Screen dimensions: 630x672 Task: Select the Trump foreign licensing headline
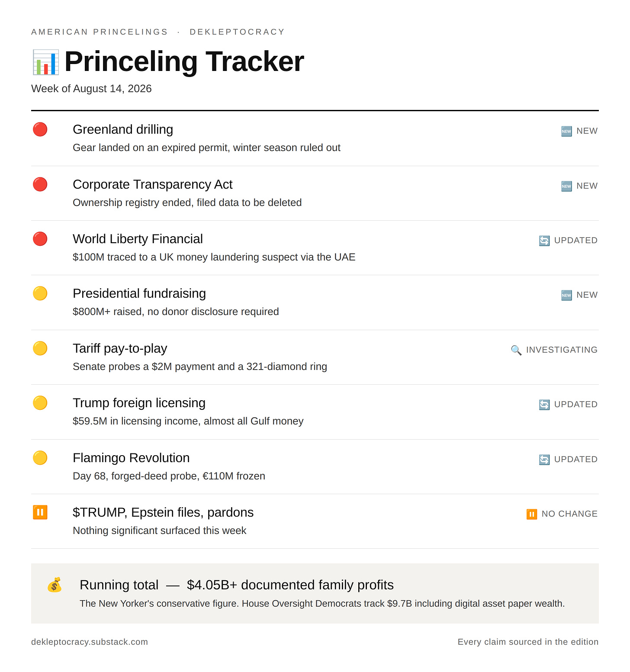click(139, 403)
